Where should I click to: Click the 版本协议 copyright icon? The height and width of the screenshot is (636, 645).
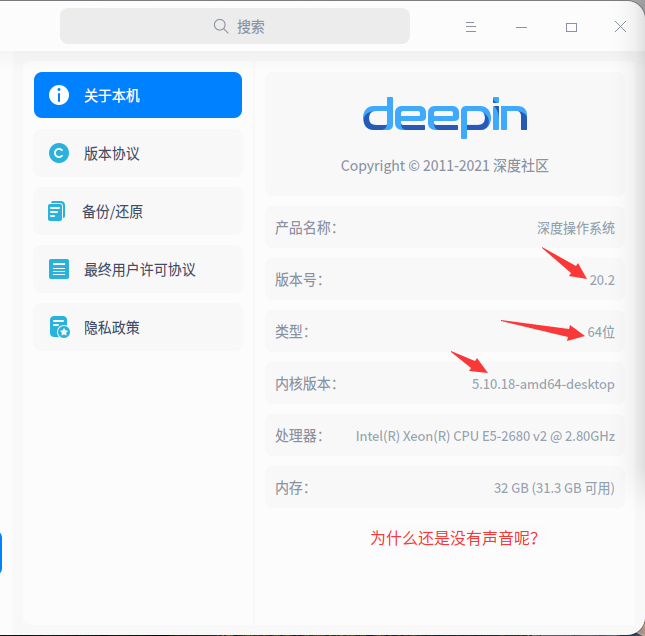coord(59,153)
